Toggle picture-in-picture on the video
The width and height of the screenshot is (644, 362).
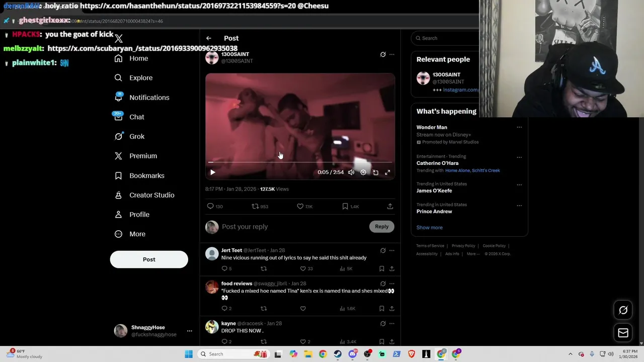tap(375, 172)
